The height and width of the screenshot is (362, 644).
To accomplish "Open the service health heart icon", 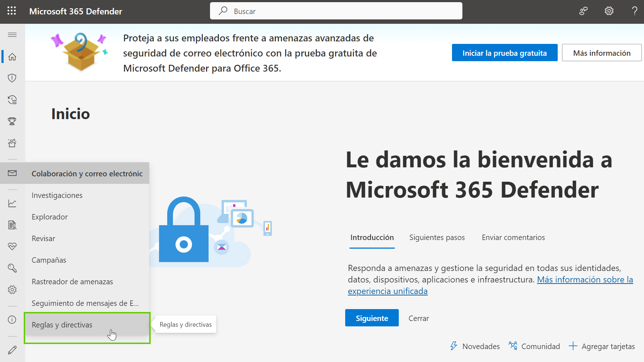I will point(12,246).
